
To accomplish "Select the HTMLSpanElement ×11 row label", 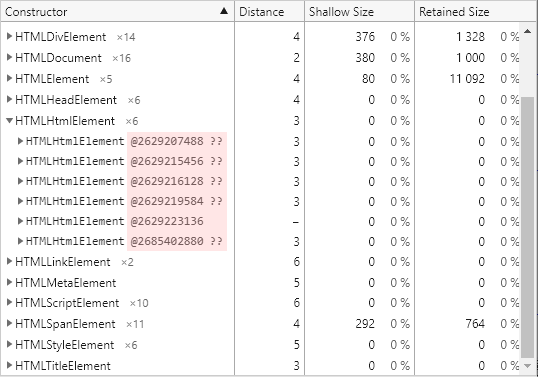I will 80,324.
